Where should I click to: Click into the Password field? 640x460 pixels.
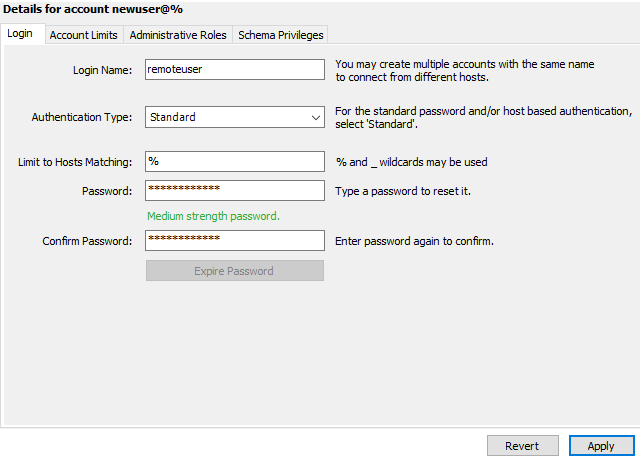(235, 190)
